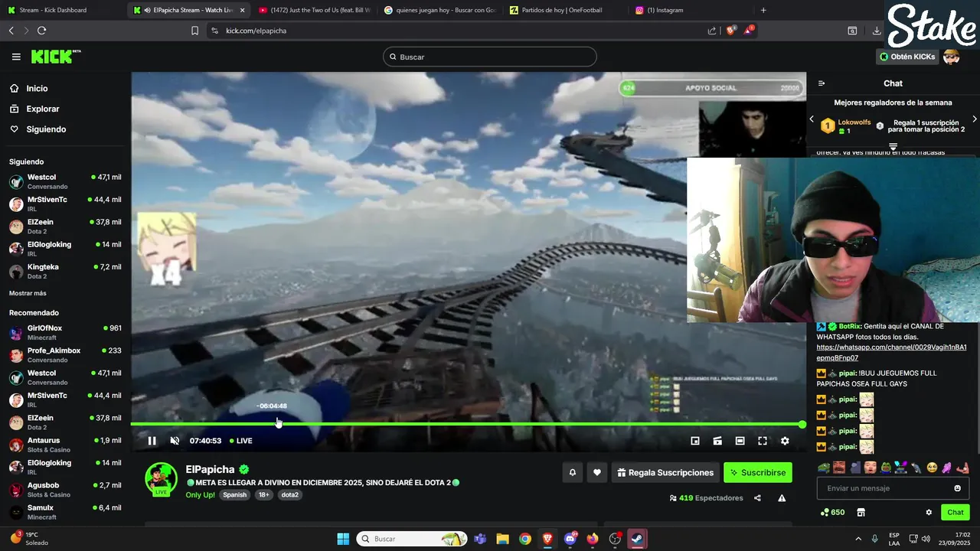Switch to Instagram tab
This screenshot has width=980, height=551.
pos(689,10)
